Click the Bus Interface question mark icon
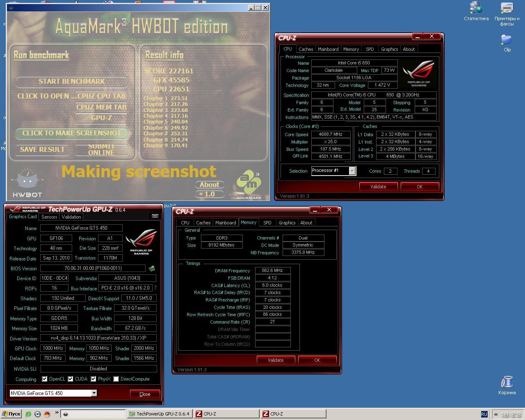525x420 pixels. [x=155, y=288]
